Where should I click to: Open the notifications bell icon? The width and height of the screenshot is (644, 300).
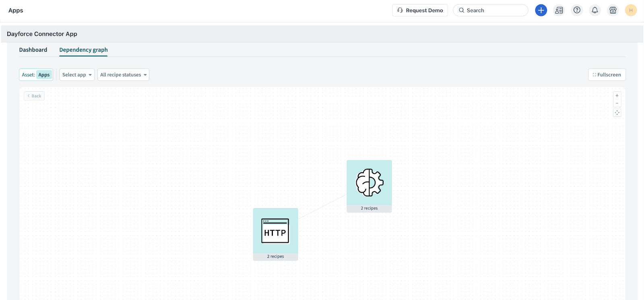point(595,10)
